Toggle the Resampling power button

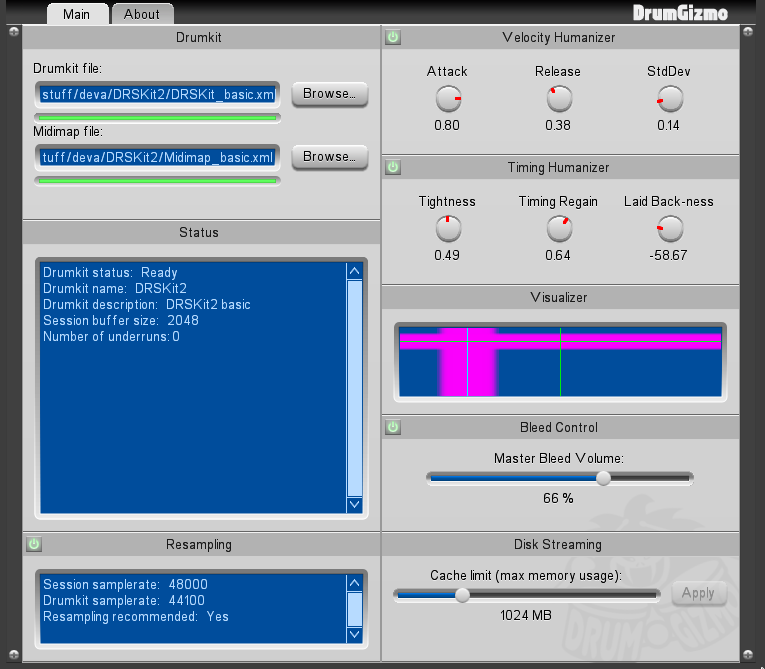[34, 544]
